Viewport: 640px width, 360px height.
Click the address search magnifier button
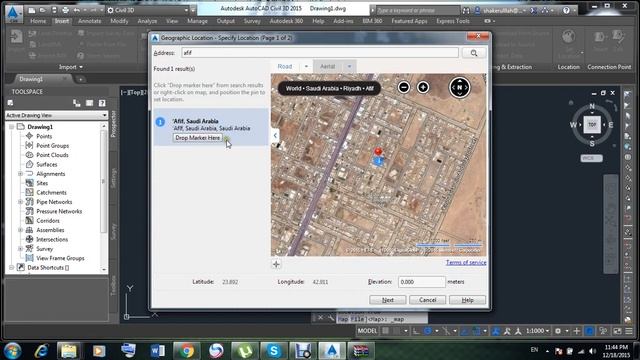click(473, 53)
